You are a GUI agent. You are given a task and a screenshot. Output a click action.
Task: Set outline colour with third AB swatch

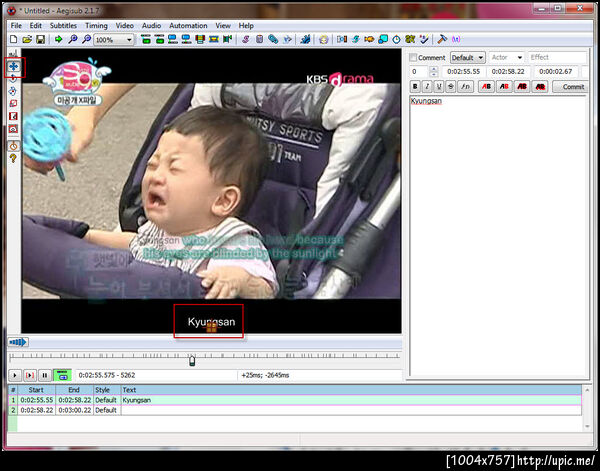click(x=522, y=86)
